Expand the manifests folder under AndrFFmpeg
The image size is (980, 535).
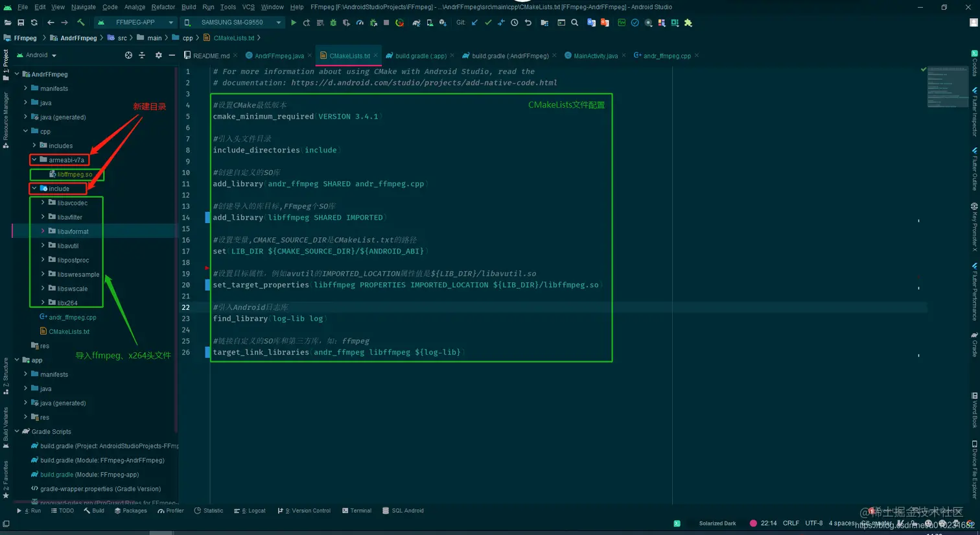coord(25,88)
